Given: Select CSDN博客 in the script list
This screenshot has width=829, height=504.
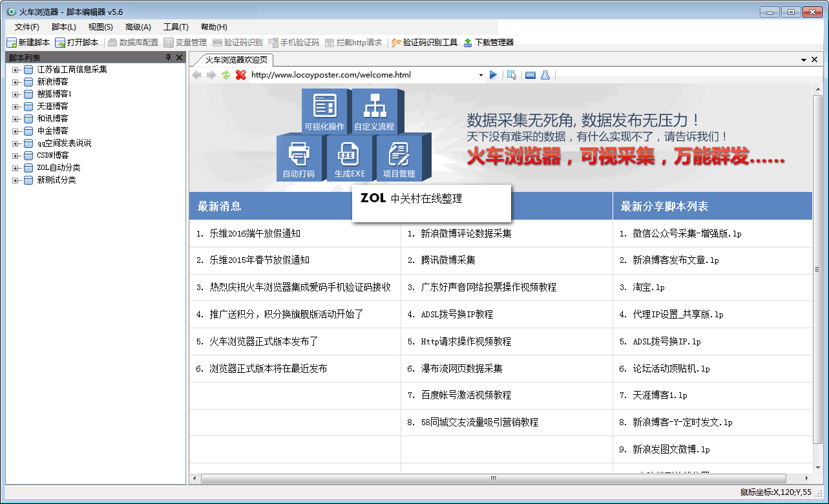Looking at the screenshot, I should coord(53,156).
